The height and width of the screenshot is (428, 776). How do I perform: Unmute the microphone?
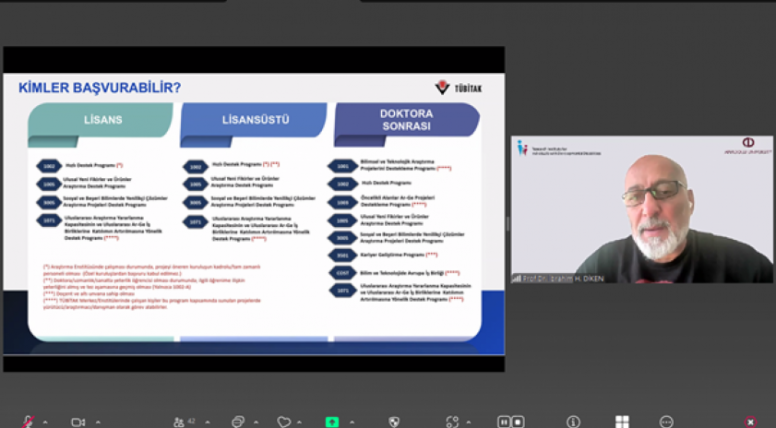(28, 421)
